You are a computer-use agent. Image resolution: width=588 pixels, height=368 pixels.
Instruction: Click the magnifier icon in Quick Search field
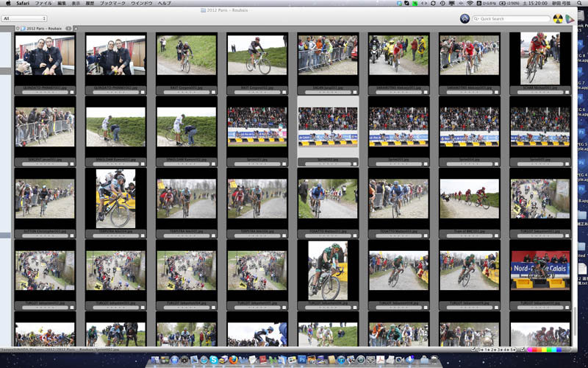coord(476,18)
